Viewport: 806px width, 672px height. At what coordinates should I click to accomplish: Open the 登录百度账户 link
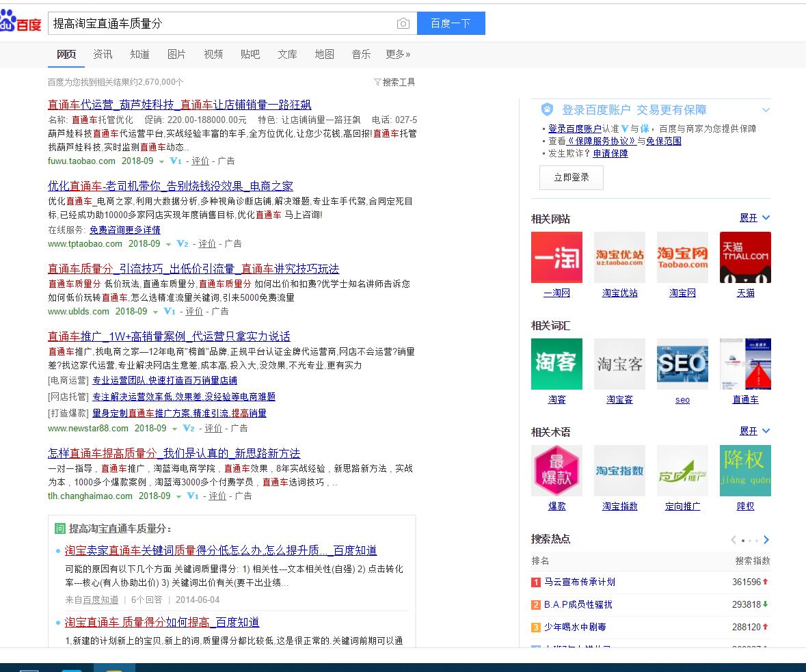pyautogui.click(x=575, y=129)
